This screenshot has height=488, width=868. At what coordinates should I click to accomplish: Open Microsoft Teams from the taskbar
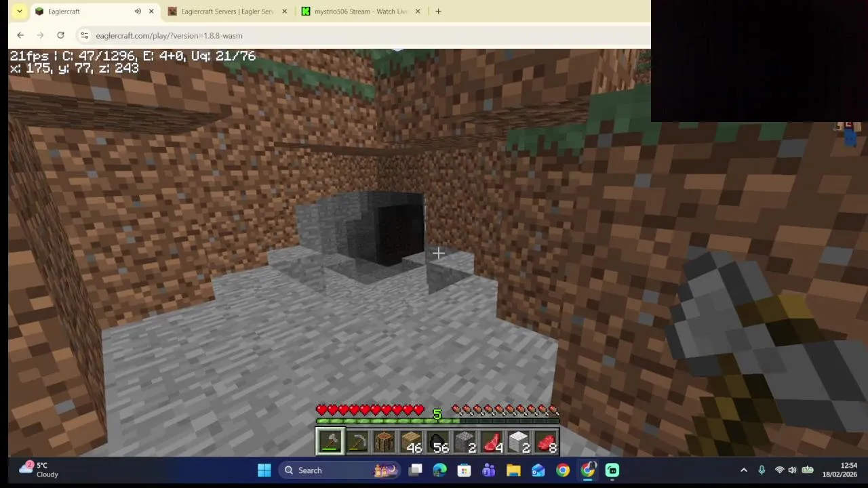pyautogui.click(x=489, y=470)
